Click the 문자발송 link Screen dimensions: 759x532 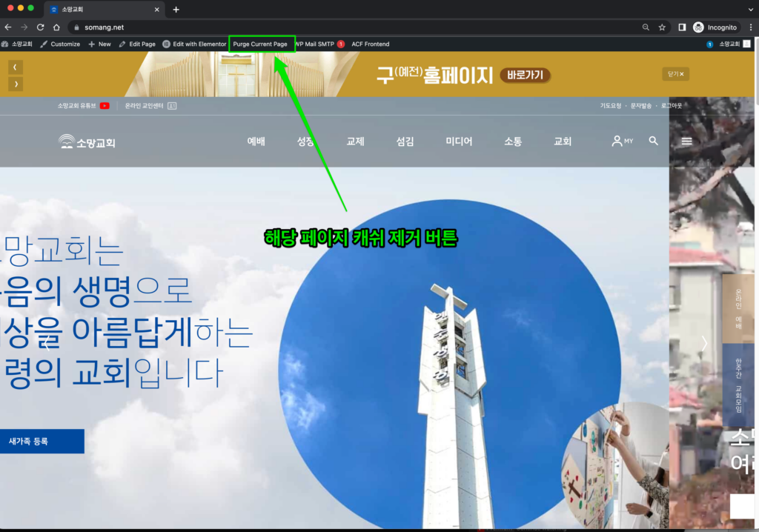coord(641,105)
